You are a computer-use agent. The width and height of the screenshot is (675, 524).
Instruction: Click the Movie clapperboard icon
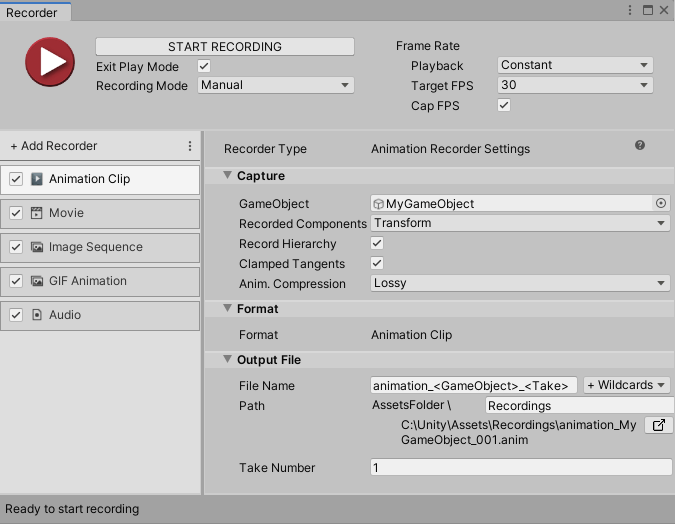[37, 213]
